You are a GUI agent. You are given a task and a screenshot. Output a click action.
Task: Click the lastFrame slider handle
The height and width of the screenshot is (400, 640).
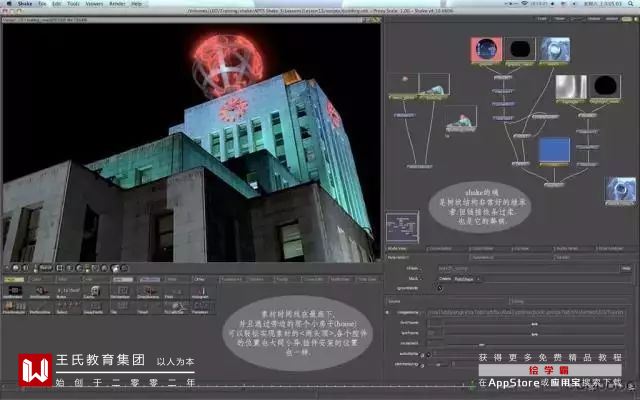coord(534,334)
